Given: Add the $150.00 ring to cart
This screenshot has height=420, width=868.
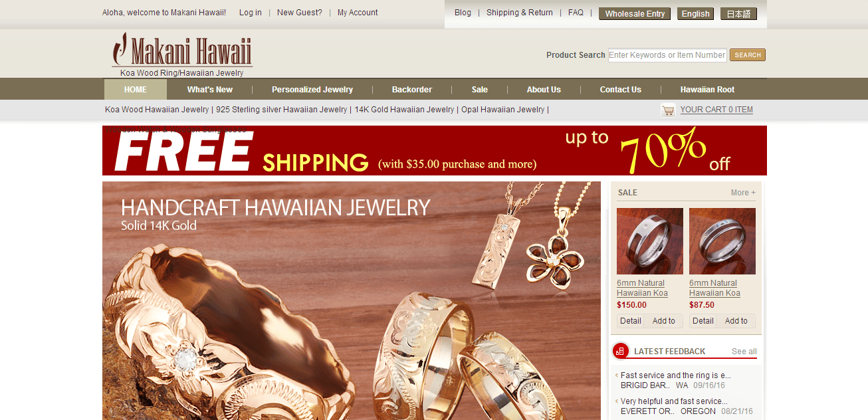Looking at the screenshot, I should [664, 321].
